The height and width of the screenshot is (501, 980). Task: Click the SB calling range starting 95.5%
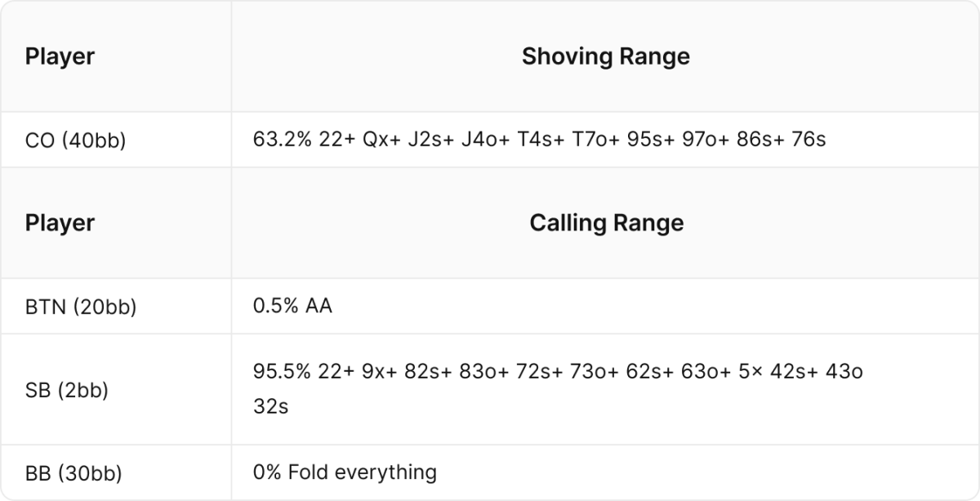tap(558, 388)
